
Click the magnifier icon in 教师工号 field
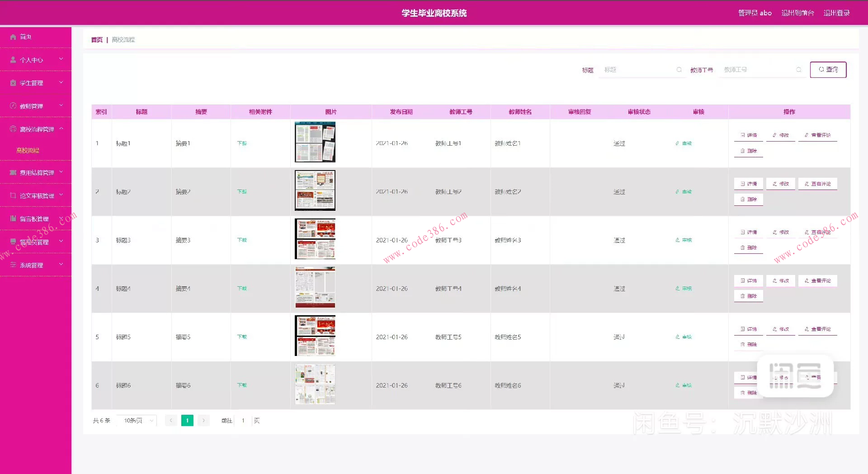click(x=799, y=70)
